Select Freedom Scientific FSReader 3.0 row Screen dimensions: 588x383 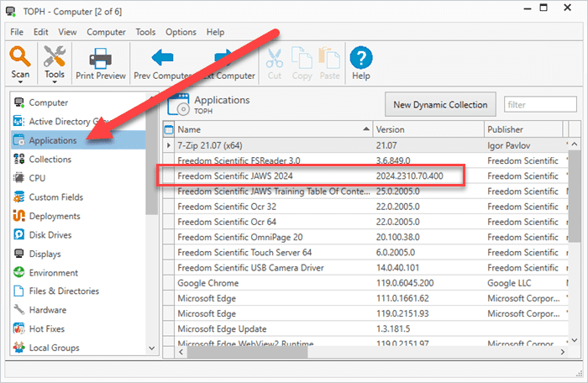365,160
